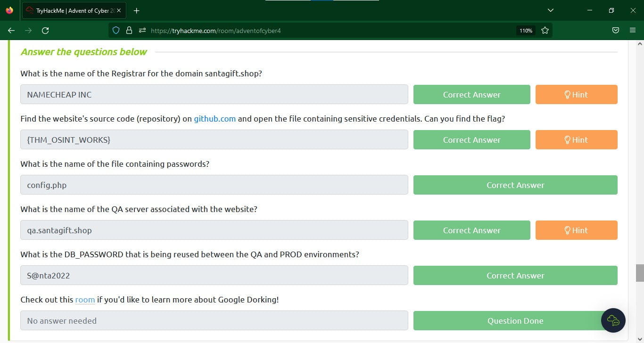644x343 pixels.
Task: Click the site security padlock icon
Action: [x=129, y=30]
